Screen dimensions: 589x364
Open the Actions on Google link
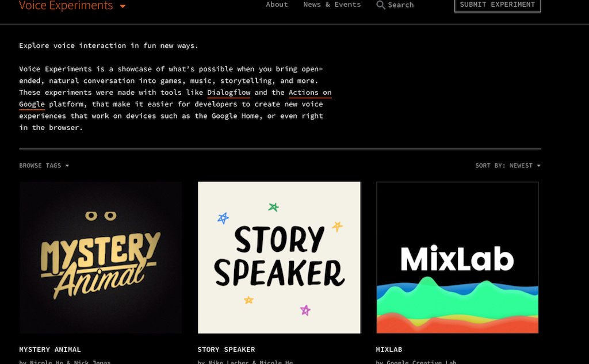(309, 93)
